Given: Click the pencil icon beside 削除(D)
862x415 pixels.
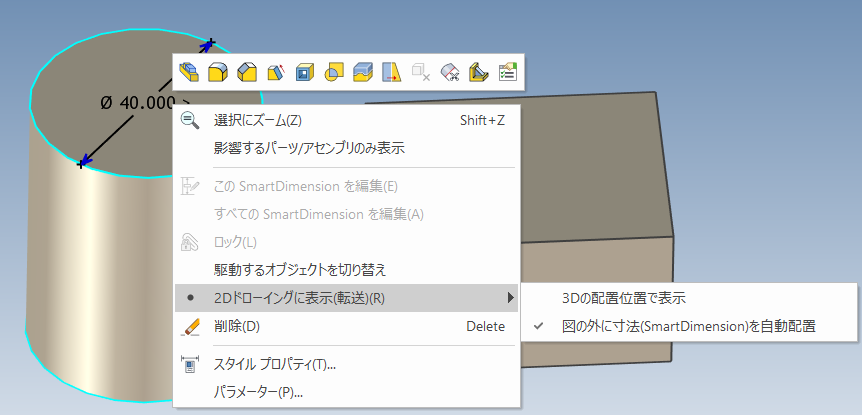Looking at the screenshot, I should (190, 327).
